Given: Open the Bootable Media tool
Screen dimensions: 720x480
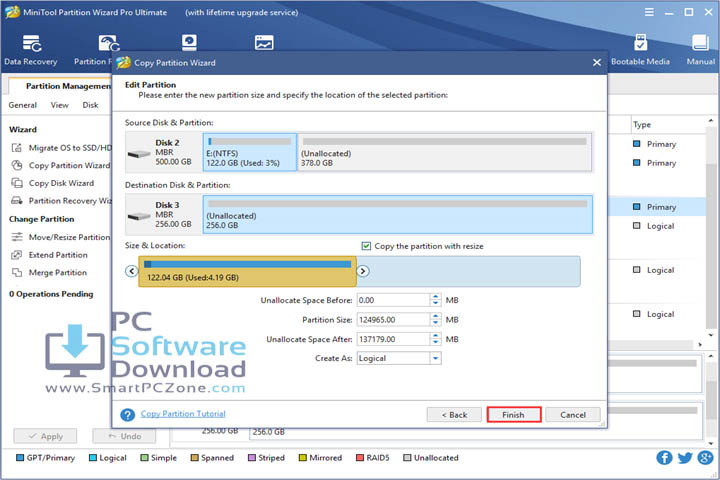Looking at the screenshot, I should [x=640, y=50].
